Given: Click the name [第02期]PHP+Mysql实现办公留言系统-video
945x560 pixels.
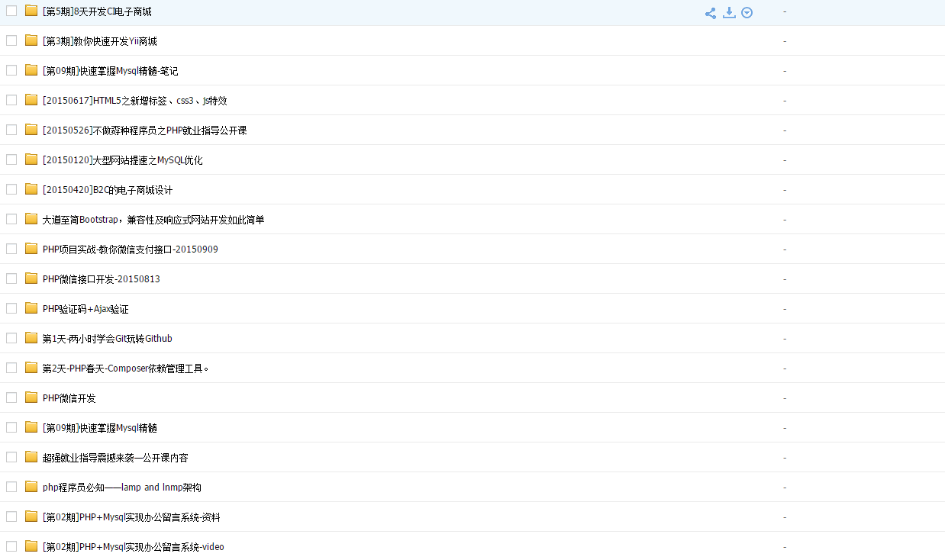Looking at the screenshot, I should 133,547.
